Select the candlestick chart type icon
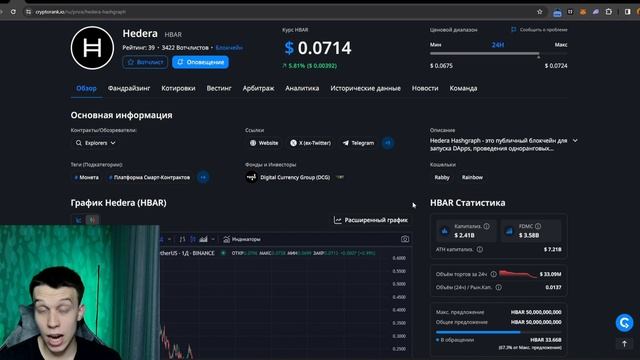Image resolution: width=640 pixels, height=360 pixels. pyautogui.click(x=193, y=239)
